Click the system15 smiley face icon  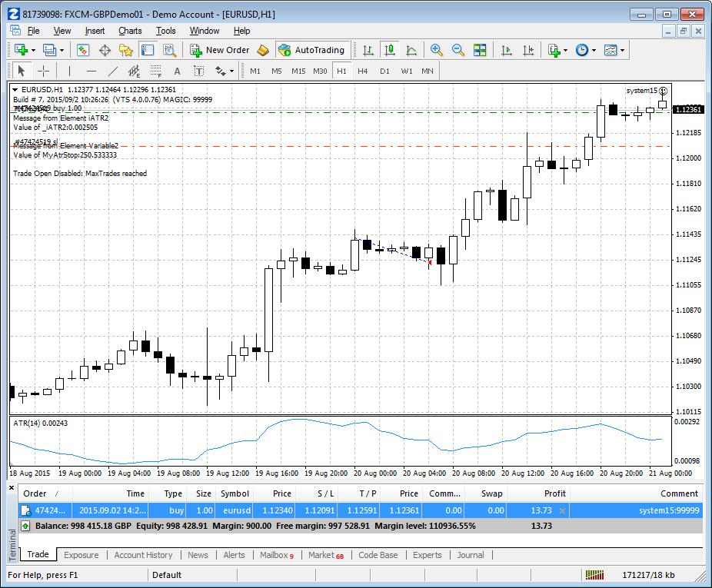click(x=664, y=91)
